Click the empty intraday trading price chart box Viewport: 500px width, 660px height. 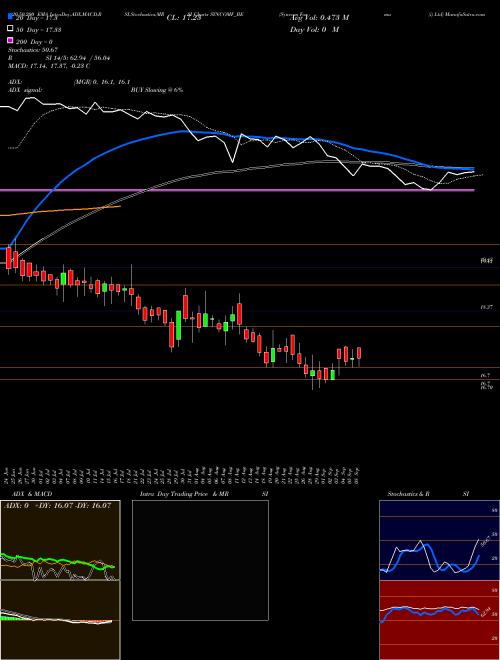(200, 560)
